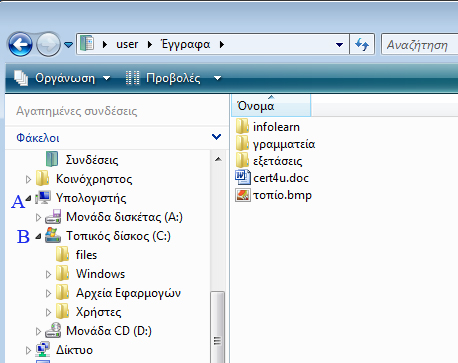
Task: Select Κοινόχρηστος folder in tree
Action: tap(94, 179)
